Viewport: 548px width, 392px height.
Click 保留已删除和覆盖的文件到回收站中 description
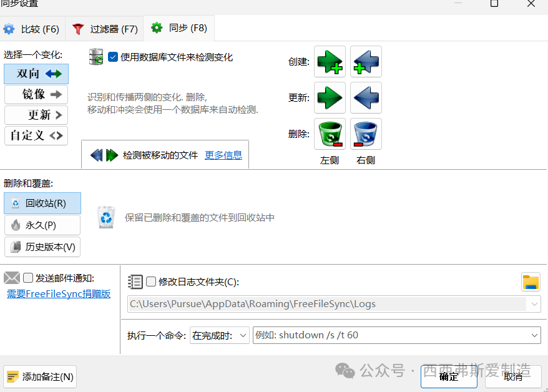(x=200, y=218)
